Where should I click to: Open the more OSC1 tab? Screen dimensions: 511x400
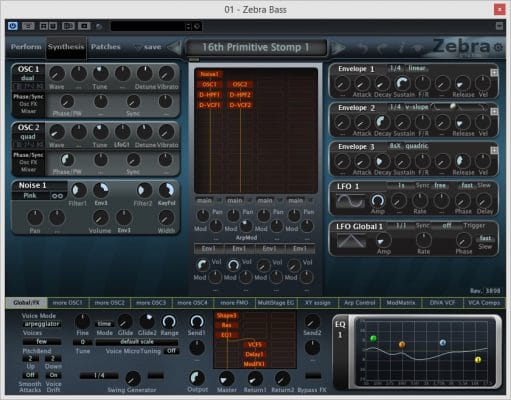(x=68, y=303)
